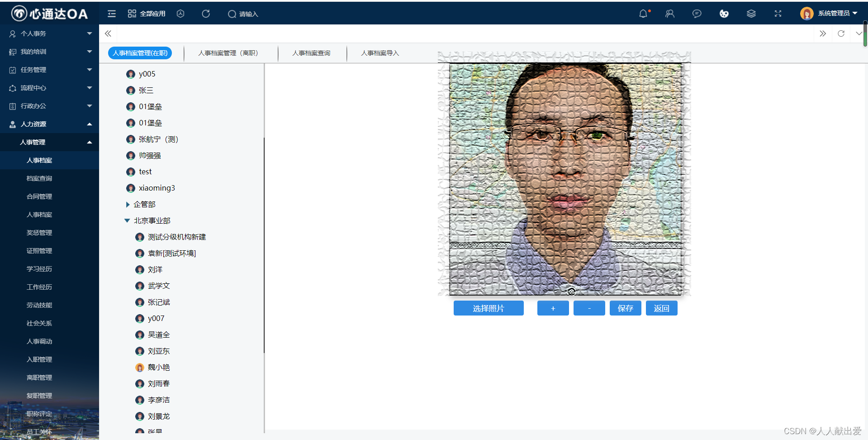
Task: Select employee 刘雨春 in the tree
Action: (159, 384)
